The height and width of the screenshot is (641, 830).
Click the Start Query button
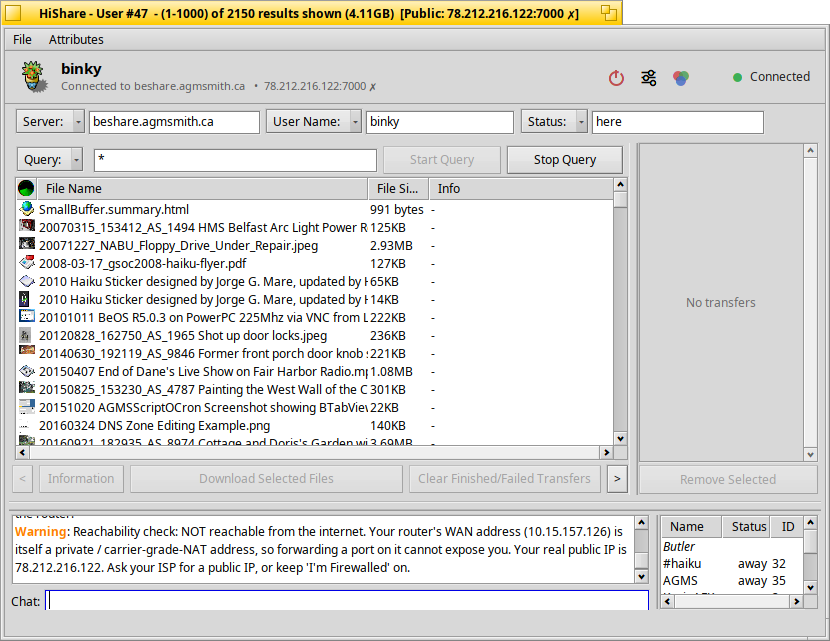[442, 160]
